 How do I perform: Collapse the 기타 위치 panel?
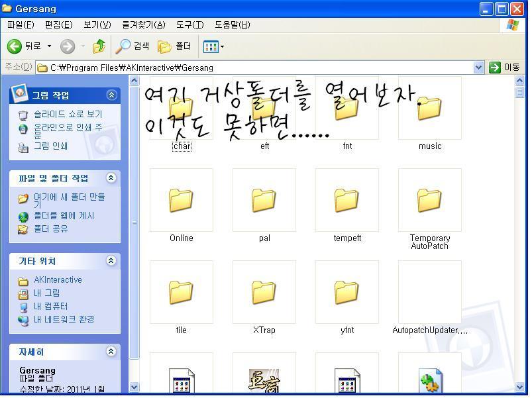coord(111,260)
